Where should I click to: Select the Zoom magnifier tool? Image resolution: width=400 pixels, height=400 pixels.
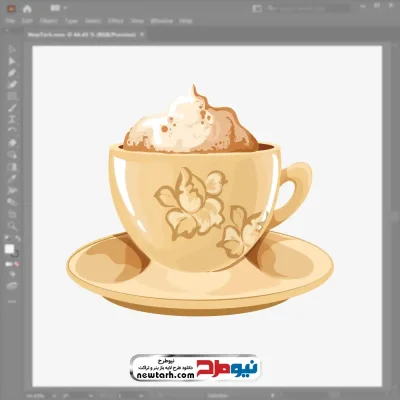[x=12, y=225]
